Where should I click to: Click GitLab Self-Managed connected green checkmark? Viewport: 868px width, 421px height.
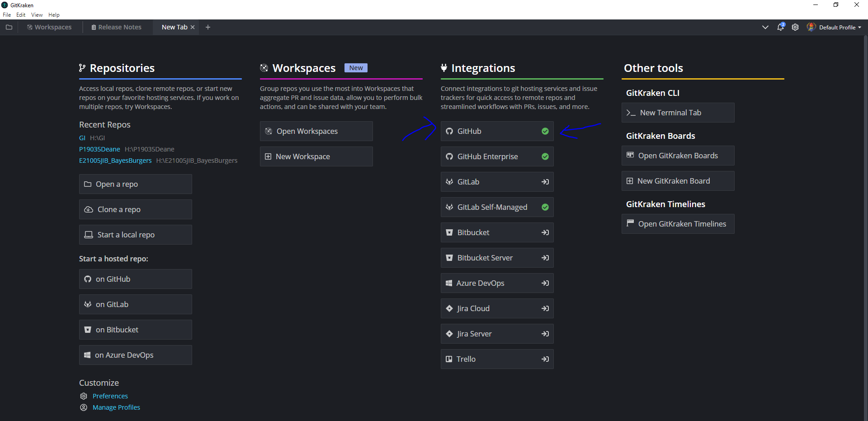(545, 207)
